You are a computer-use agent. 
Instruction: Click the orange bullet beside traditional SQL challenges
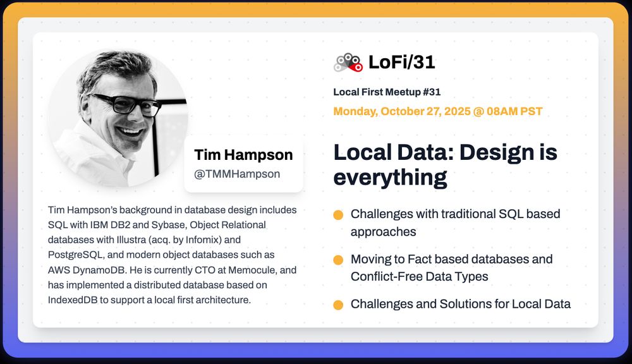[x=338, y=215]
